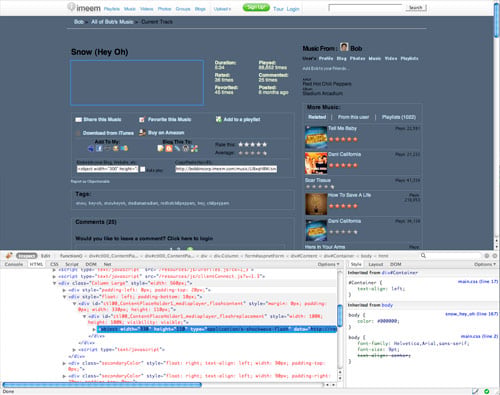Select the From this user tab
Viewport: 500px width, 395px height.
coord(353,117)
